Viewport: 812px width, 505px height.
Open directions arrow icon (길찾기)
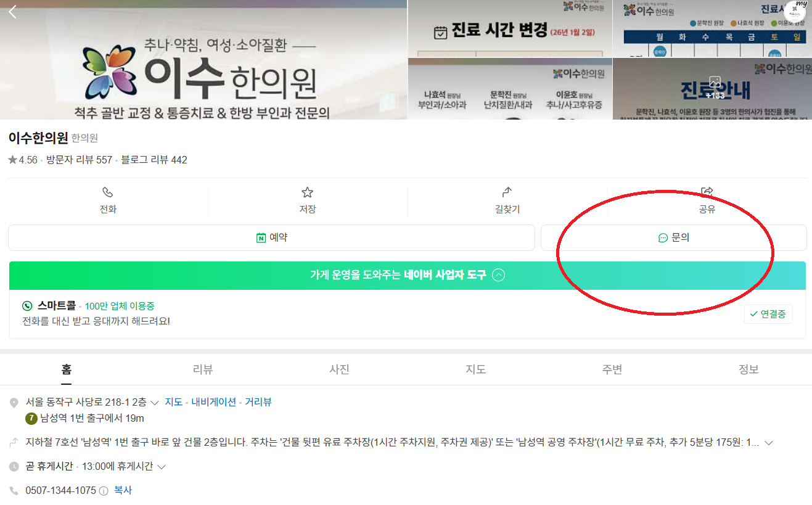[507, 192]
